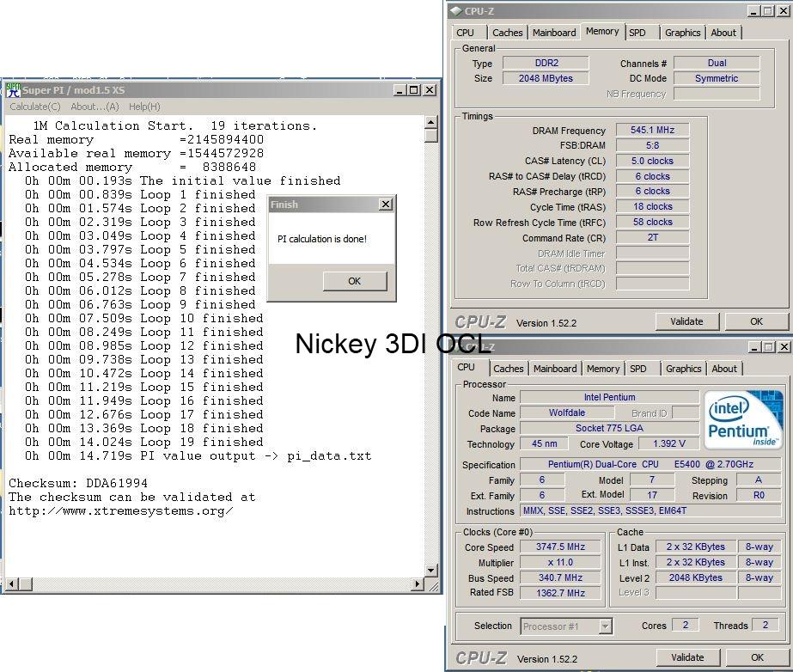Open Mainboard tab in lower CPU-Z window
The height and width of the screenshot is (672, 793).
click(555, 369)
